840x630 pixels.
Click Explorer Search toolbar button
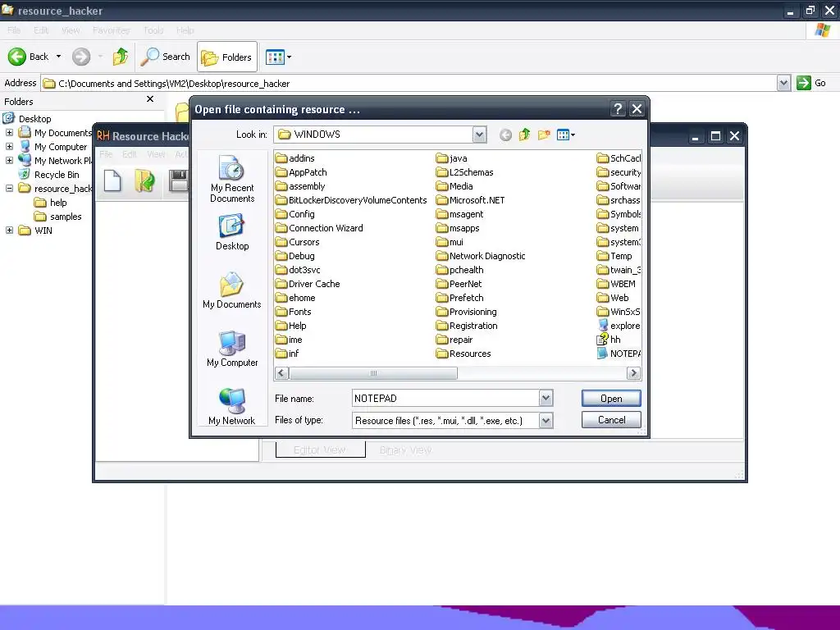click(x=166, y=57)
